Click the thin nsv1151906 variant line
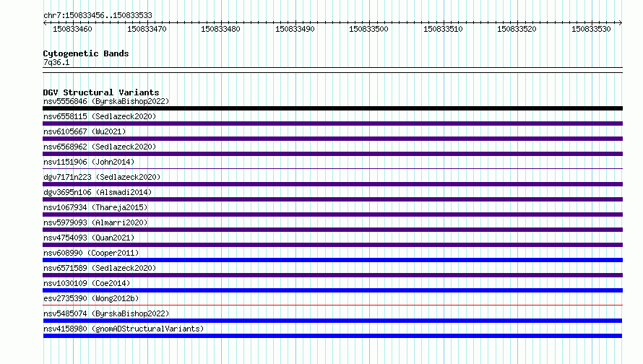643x364 pixels. point(332,168)
